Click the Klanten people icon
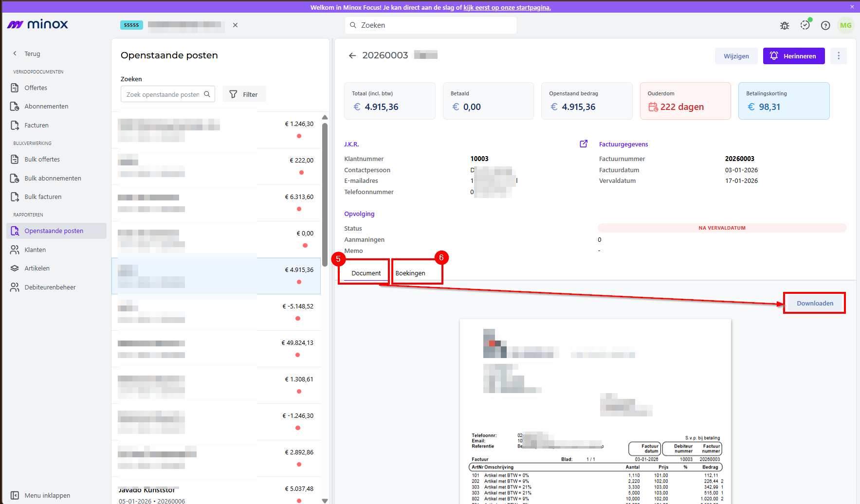The width and height of the screenshot is (860, 504). click(x=15, y=250)
